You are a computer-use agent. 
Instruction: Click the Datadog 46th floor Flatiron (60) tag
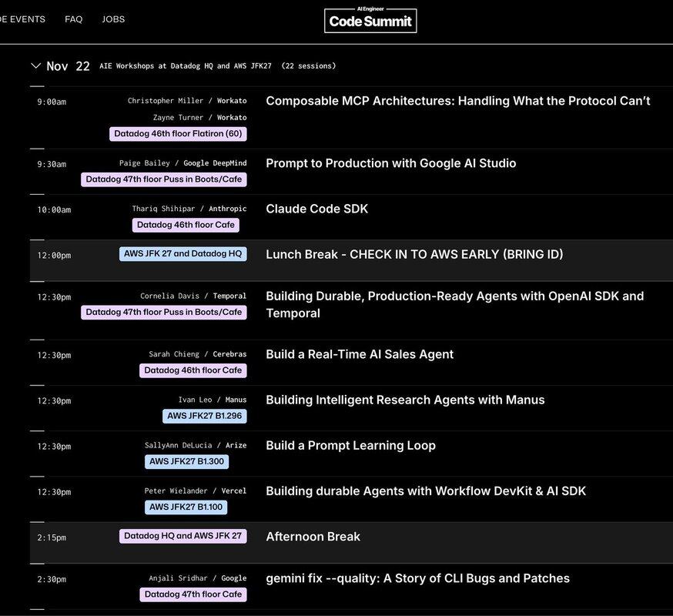[178, 134]
